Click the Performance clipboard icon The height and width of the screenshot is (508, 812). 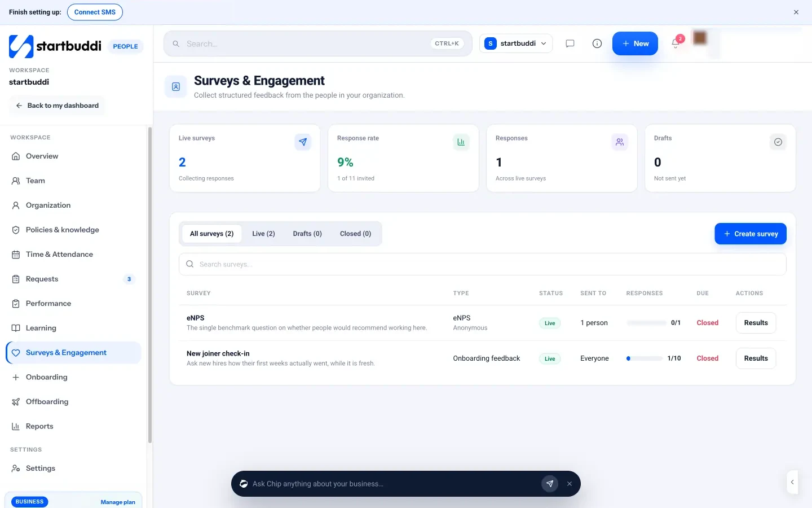coord(16,304)
